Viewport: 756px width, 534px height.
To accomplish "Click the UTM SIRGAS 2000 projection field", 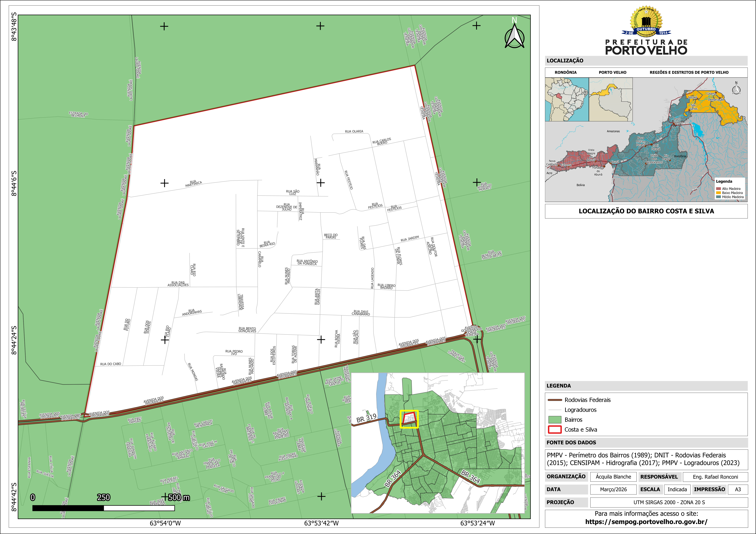I will coord(669,502).
